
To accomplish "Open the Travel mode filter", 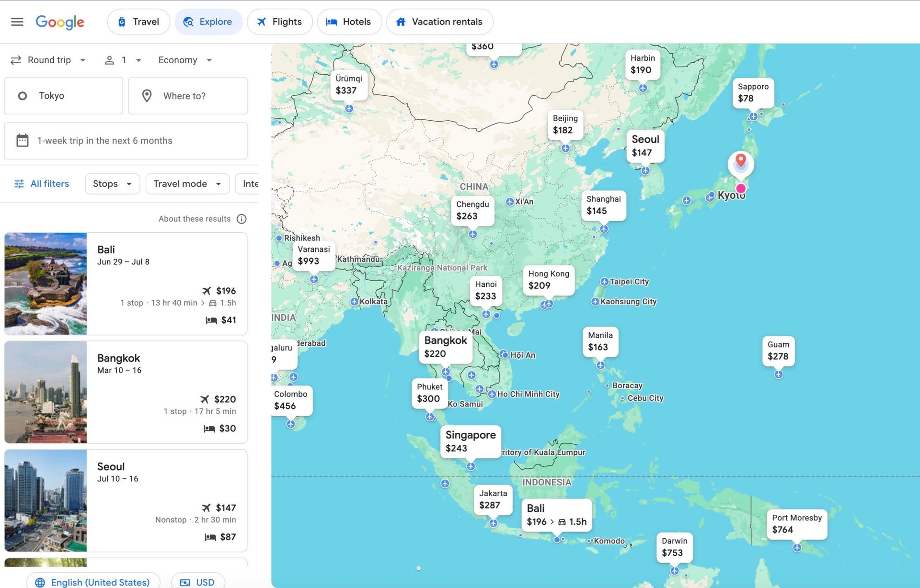I will pos(187,183).
